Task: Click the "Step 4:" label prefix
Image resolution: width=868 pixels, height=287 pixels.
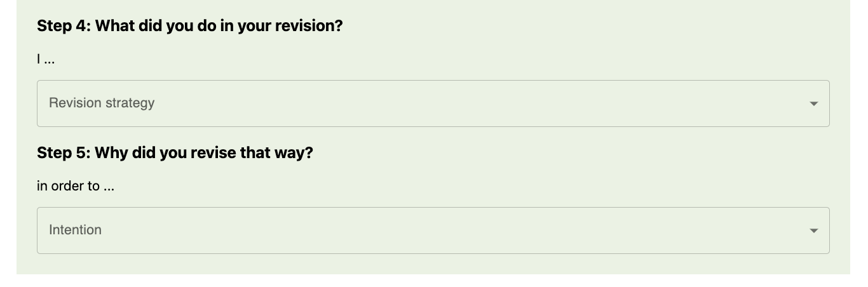Action: (64, 26)
